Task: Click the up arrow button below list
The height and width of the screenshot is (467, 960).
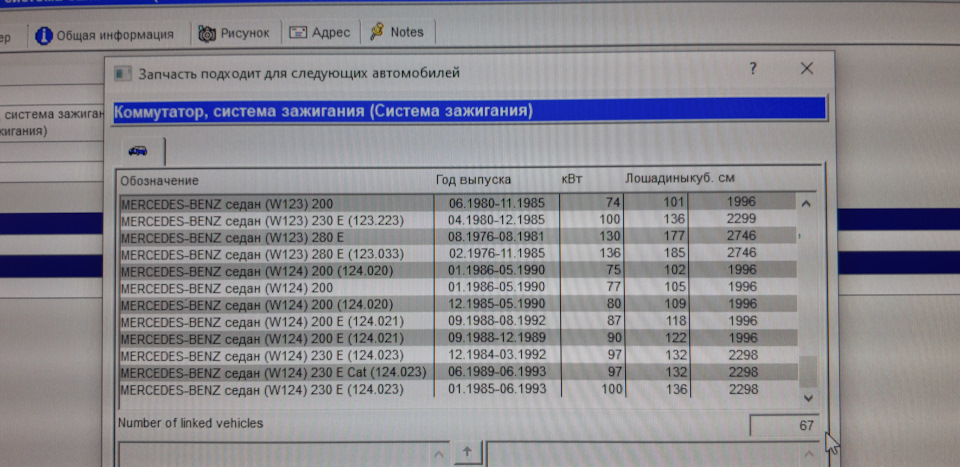Action: pyautogui.click(x=468, y=452)
